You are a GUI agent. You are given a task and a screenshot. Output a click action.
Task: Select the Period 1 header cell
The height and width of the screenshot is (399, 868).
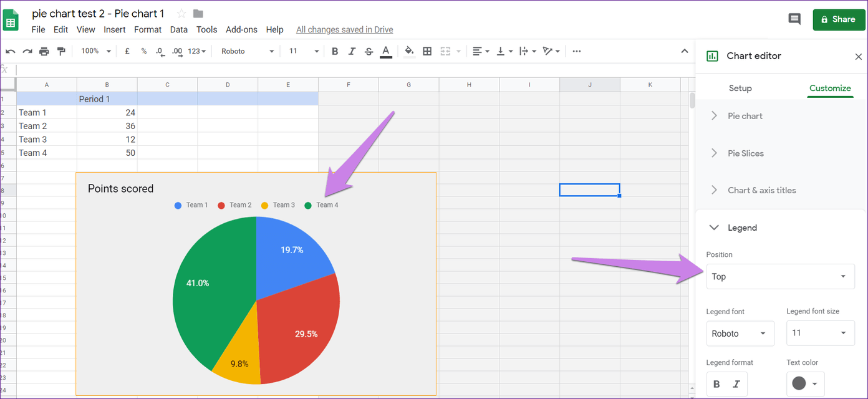(x=107, y=99)
